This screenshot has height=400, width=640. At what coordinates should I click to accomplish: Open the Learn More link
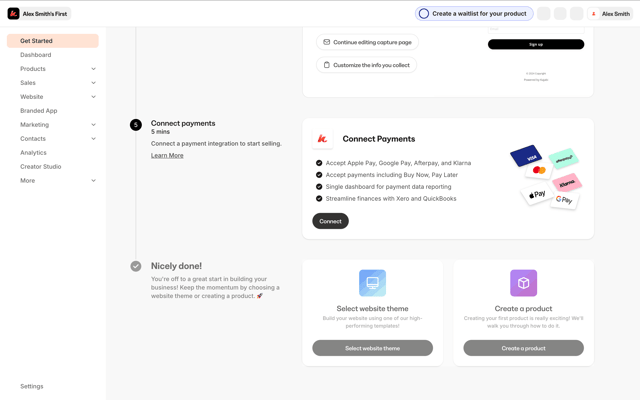point(167,156)
